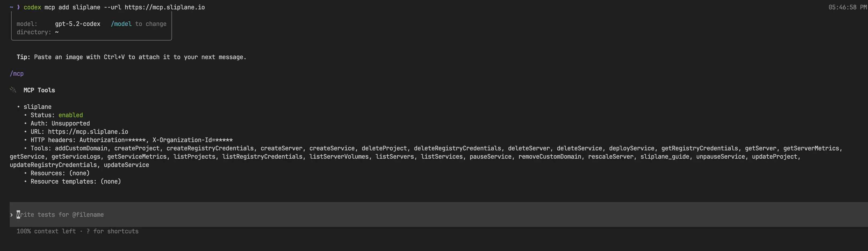Click the /mcp command line
Image resolution: width=868 pixels, height=251 pixels.
click(17, 73)
